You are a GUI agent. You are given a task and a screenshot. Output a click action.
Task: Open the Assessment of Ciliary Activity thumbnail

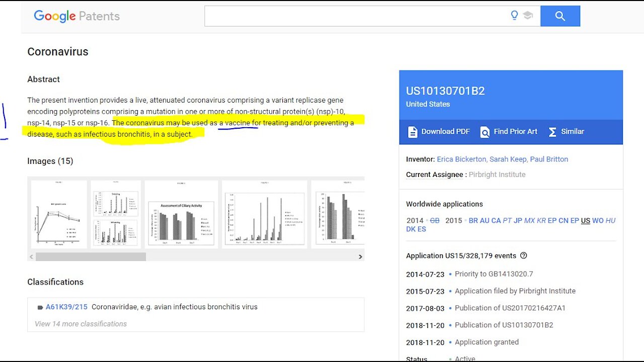[x=182, y=214]
